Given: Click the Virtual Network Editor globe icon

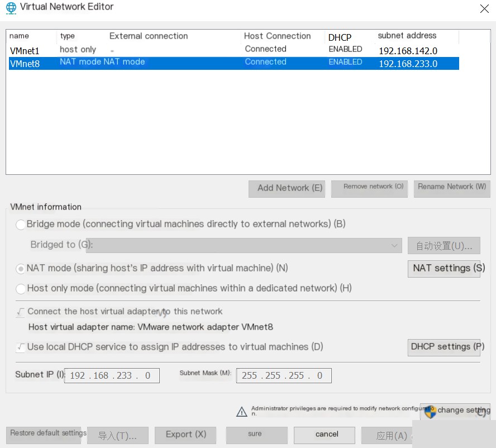Looking at the screenshot, I should [x=11, y=8].
